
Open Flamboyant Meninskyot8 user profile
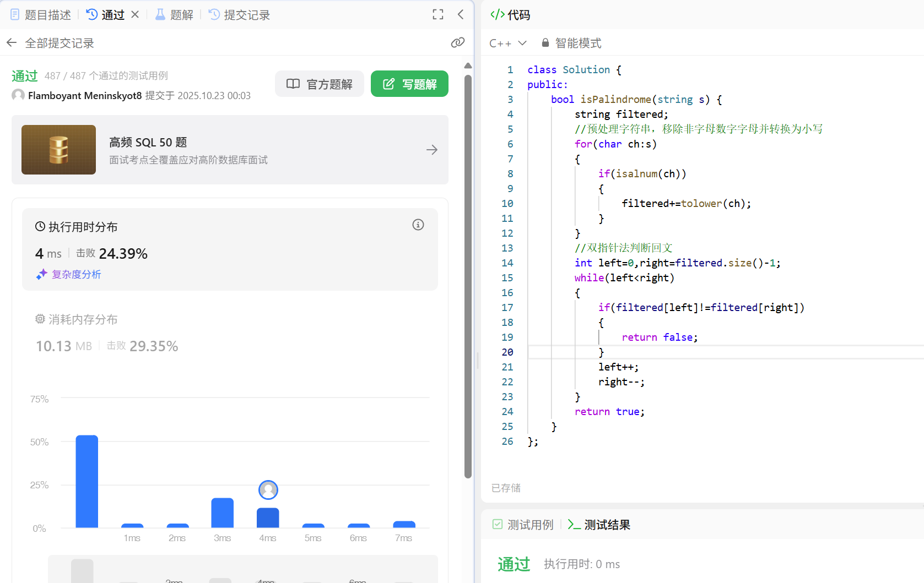(85, 96)
